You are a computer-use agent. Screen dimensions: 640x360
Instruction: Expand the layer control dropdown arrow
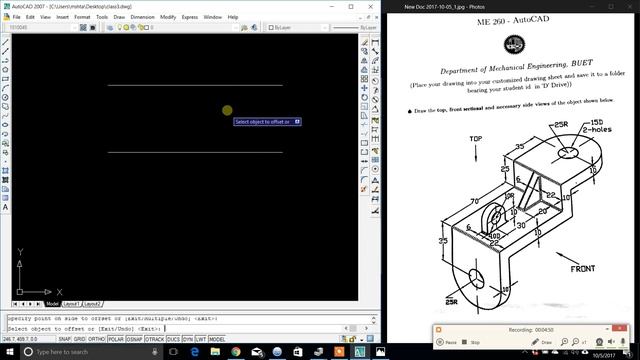pyautogui.click(x=235, y=27)
